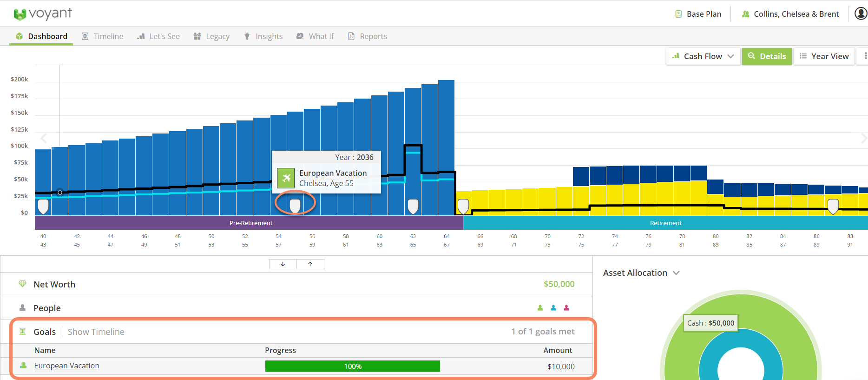This screenshot has height=380, width=868.
Task: Click the Voyant logo
Action: coord(43,14)
